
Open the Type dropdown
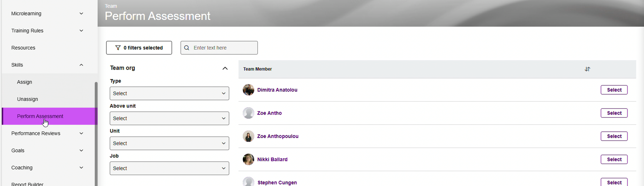click(169, 93)
